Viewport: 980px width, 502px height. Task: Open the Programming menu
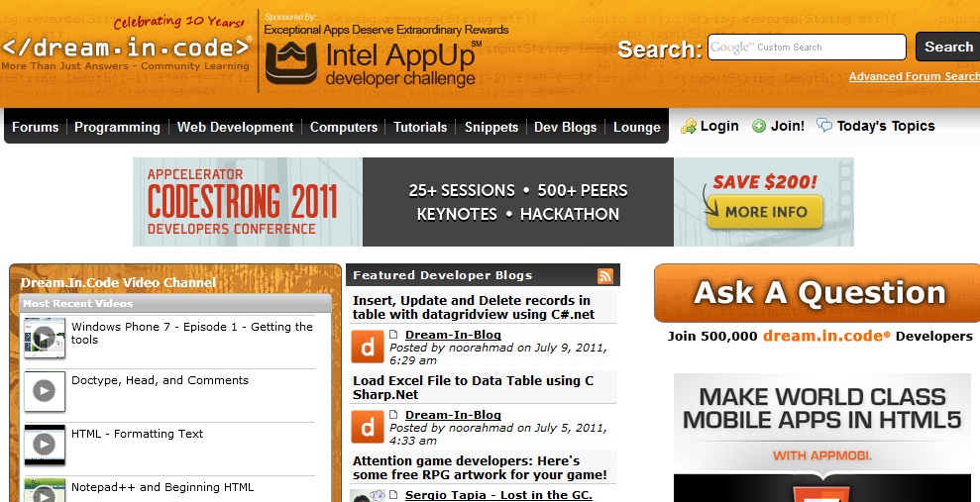coord(117,127)
